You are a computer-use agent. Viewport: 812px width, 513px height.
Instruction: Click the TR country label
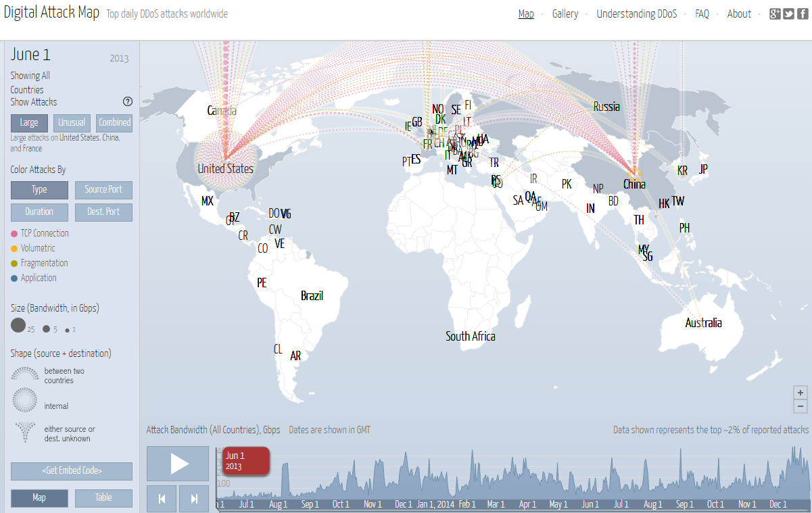click(x=494, y=163)
